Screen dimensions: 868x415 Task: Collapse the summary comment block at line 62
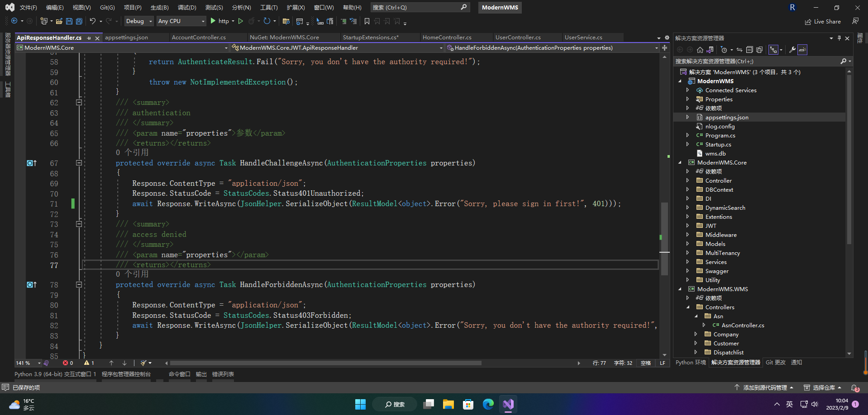pyautogui.click(x=79, y=103)
